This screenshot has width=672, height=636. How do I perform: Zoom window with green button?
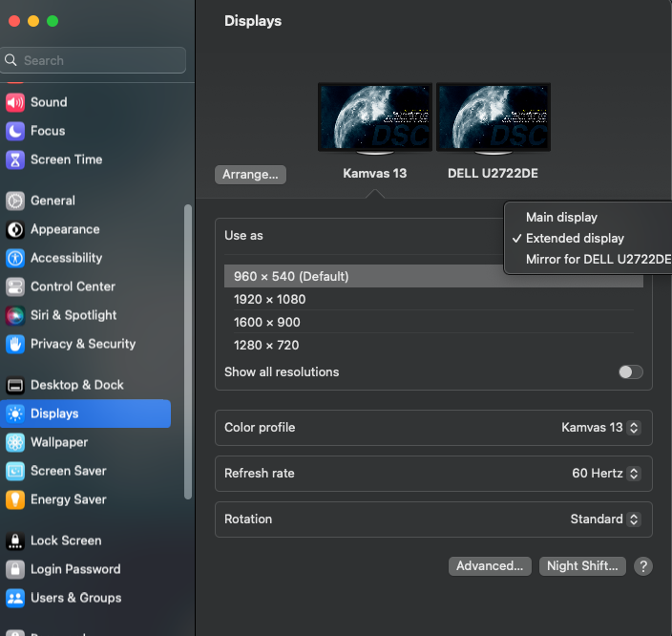[x=52, y=21]
